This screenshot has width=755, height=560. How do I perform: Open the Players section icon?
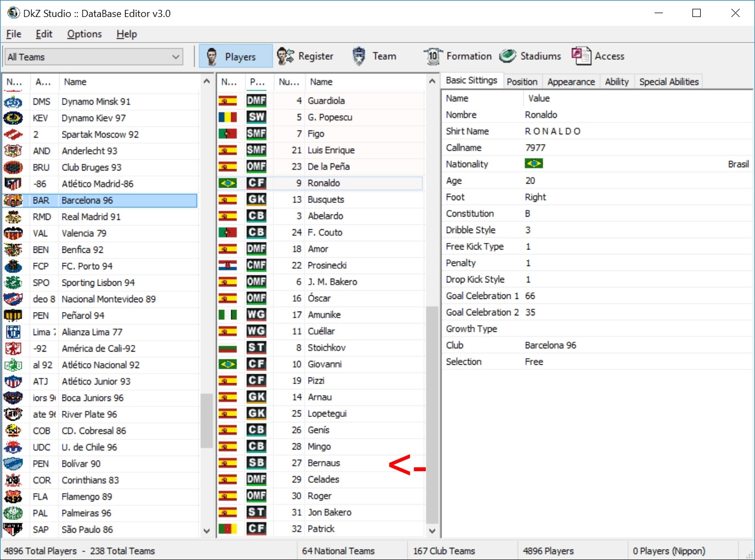(x=212, y=56)
